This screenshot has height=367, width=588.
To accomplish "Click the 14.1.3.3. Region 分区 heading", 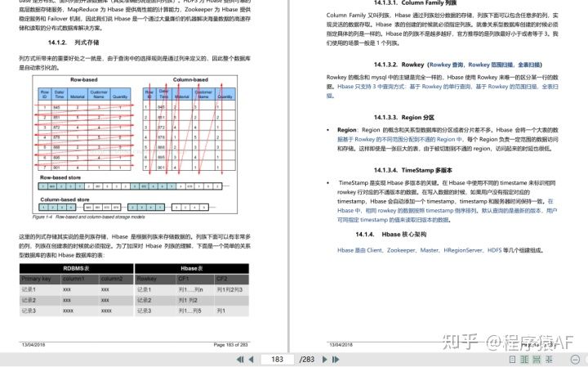I will [x=404, y=118].
